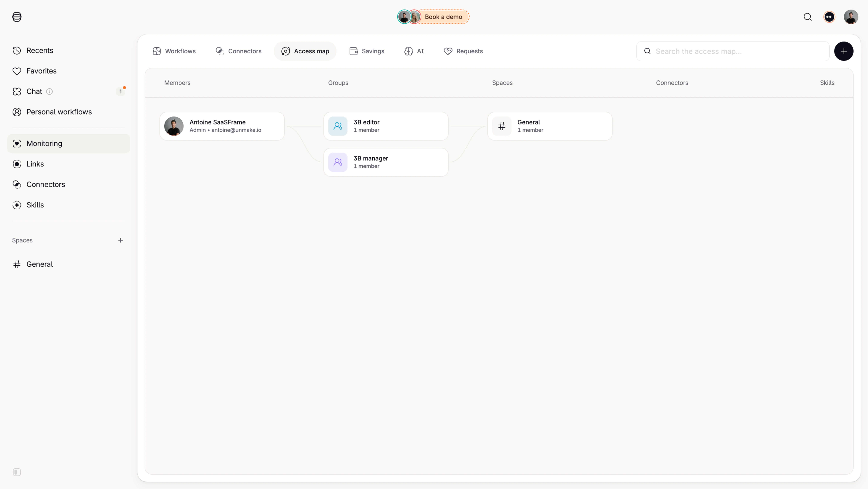Click the info icon next to Chat

pos(50,92)
